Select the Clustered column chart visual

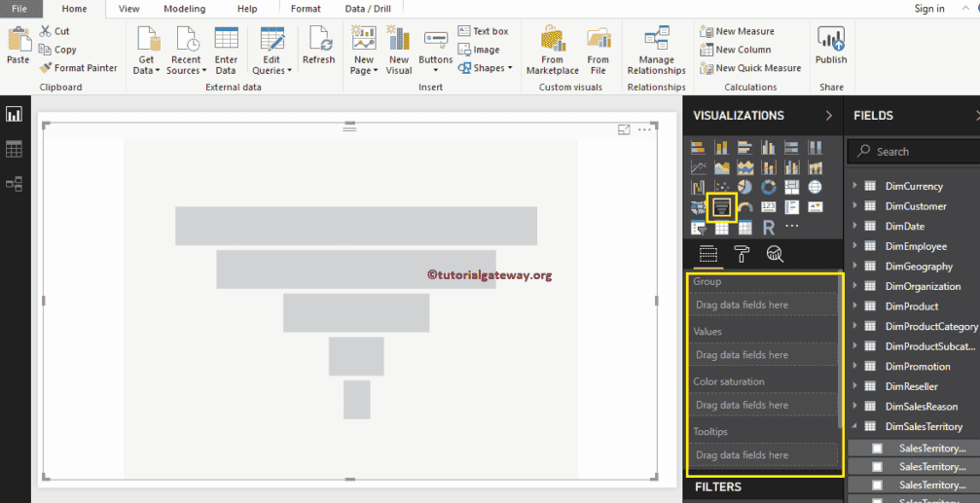768,148
